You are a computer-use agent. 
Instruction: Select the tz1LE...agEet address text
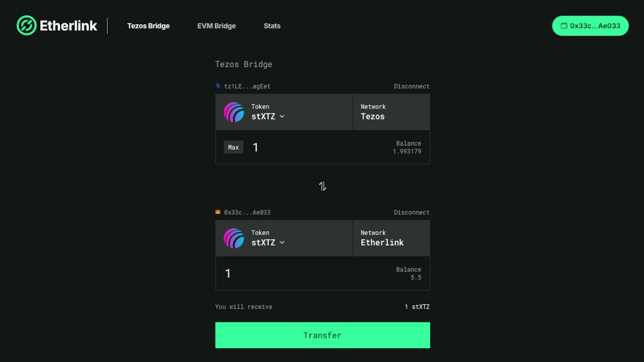click(x=247, y=86)
